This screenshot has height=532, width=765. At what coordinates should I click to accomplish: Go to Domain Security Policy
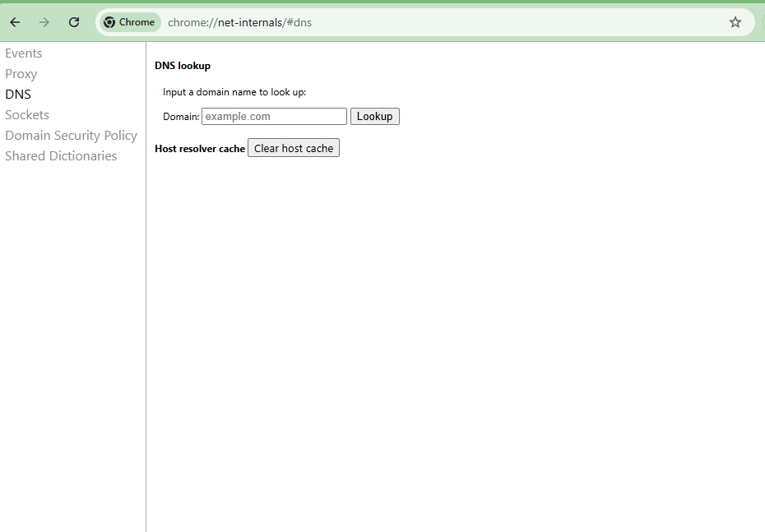pos(72,135)
